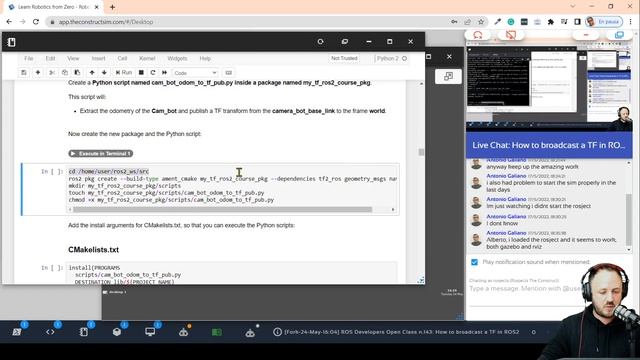Click the install(PROGRAMS code cell
Image resolution: width=640 pixels, height=360 pixels.
click(231, 274)
